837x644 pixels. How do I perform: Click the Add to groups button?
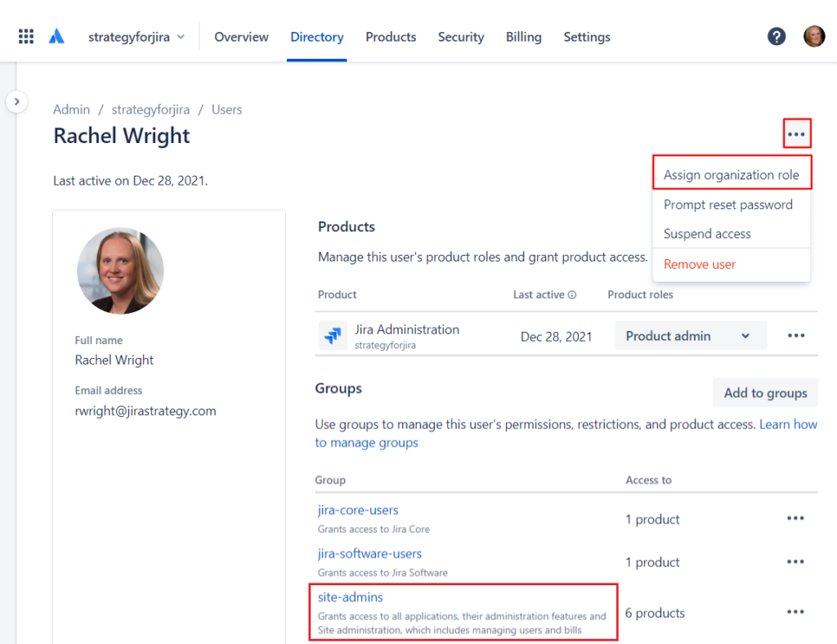[x=765, y=393]
